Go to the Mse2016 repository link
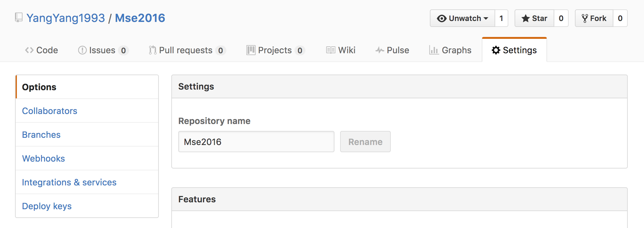644x228 pixels. click(140, 18)
